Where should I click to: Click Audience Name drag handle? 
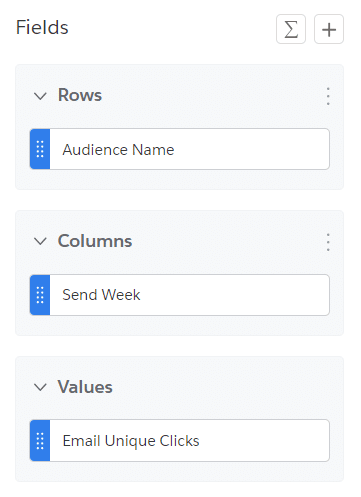pyautogui.click(x=40, y=149)
